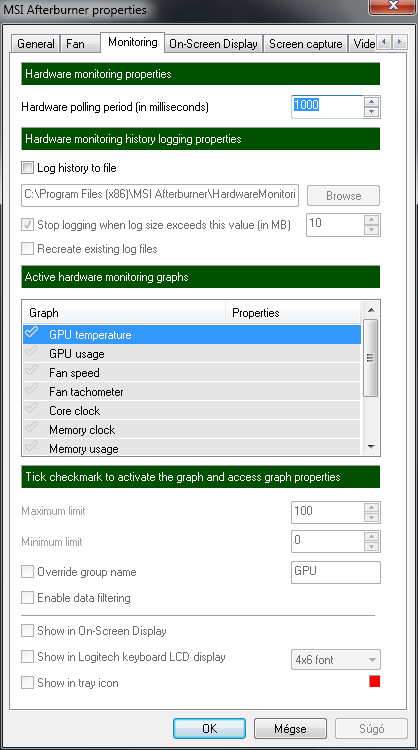Viewport: 418px width, 750px height.
Task: Click the Graph column header
Action: (124, 313)
